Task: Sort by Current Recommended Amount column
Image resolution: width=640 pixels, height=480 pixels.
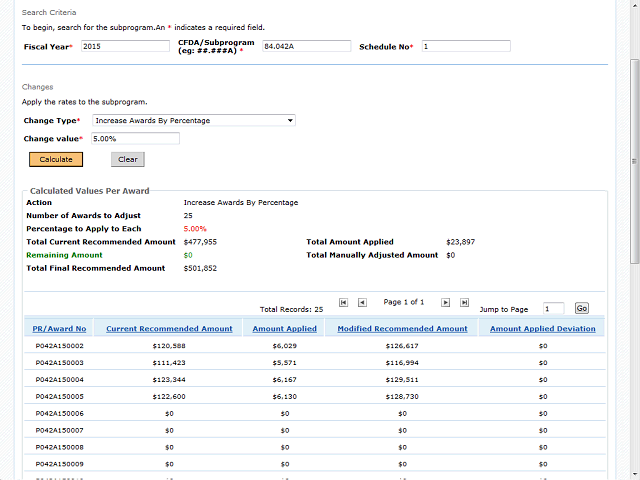Action: pos(169,328)
